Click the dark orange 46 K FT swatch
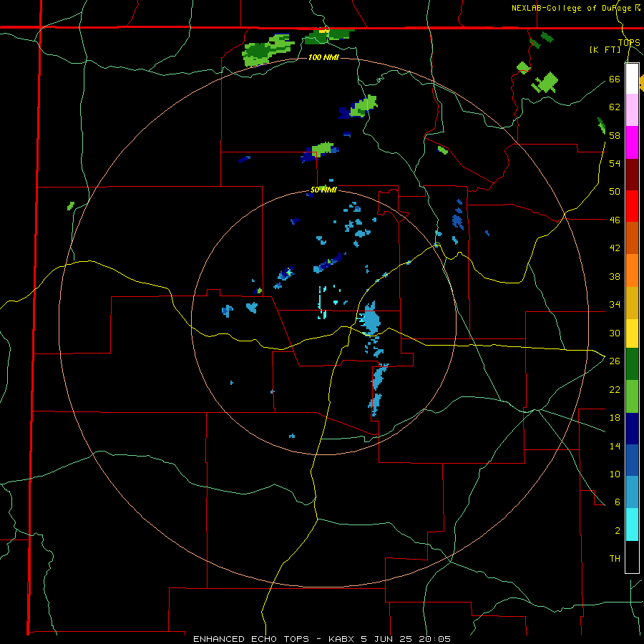The width and height of the screenshot is (644, 644). [x=632, y=238]
